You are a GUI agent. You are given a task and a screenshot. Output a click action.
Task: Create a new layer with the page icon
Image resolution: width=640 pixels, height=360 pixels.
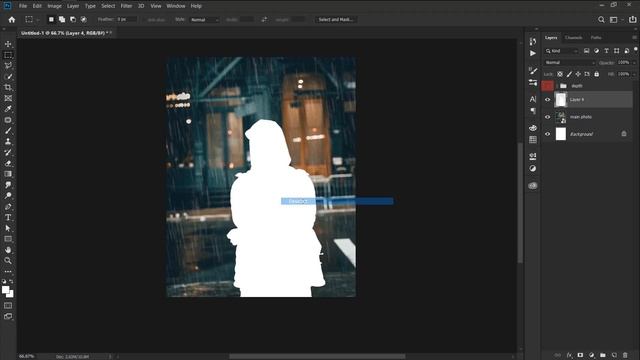[614, 355]
